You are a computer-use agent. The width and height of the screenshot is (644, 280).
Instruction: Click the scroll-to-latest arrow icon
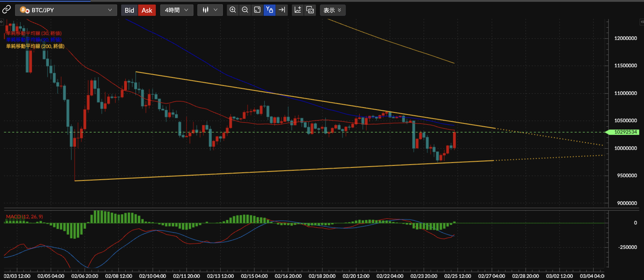click(x=282, y=10)
